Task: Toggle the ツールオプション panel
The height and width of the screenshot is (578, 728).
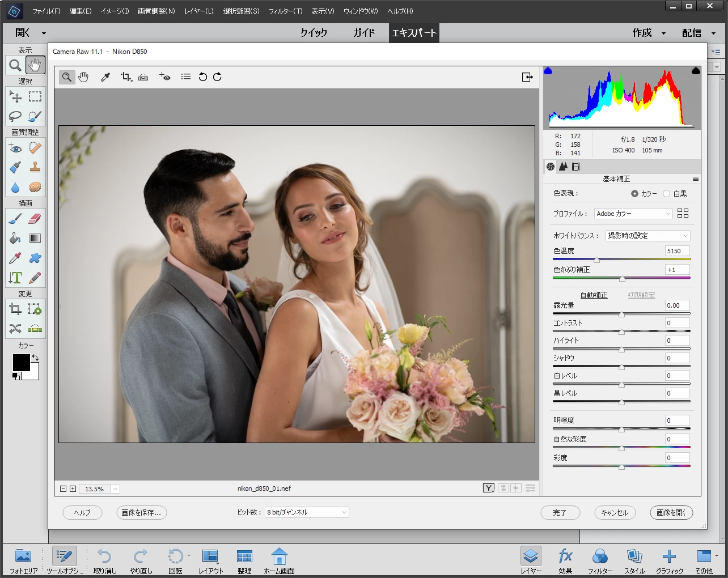Action: [x=64, y=560]
